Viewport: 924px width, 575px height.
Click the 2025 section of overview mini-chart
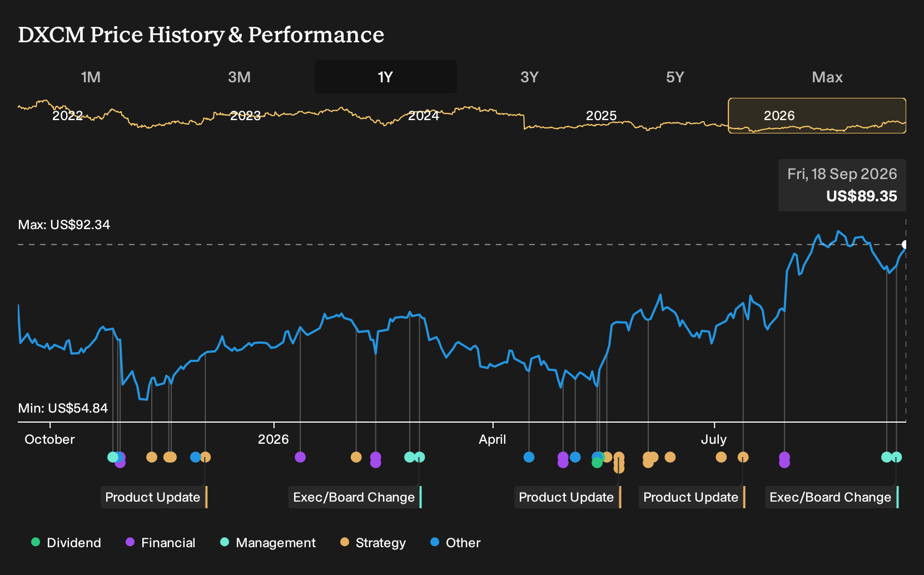coord(601,116)
